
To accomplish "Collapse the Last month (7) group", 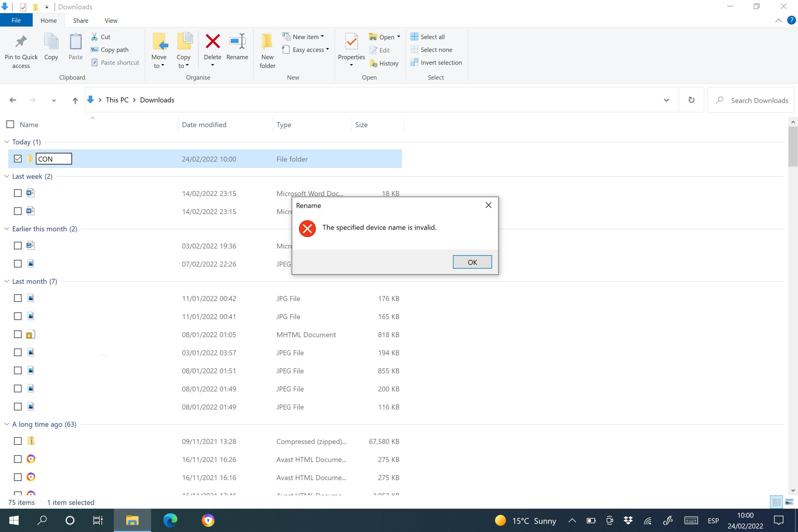I will coord(7,281).
